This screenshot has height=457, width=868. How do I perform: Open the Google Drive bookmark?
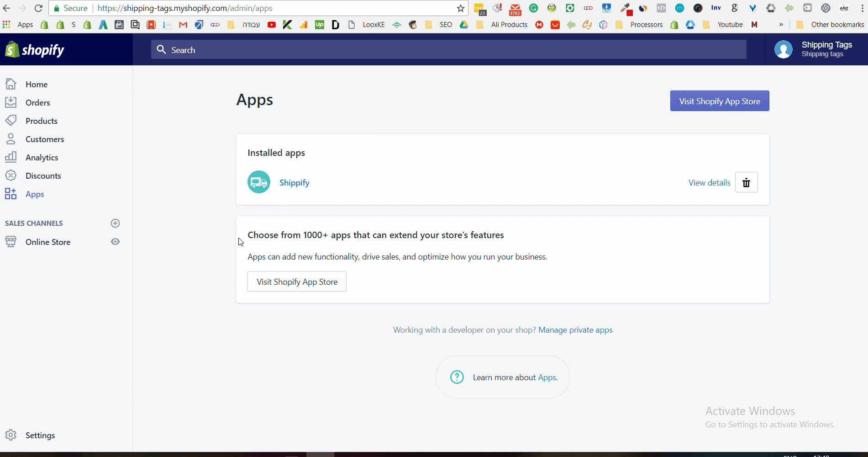coord(464,25)
